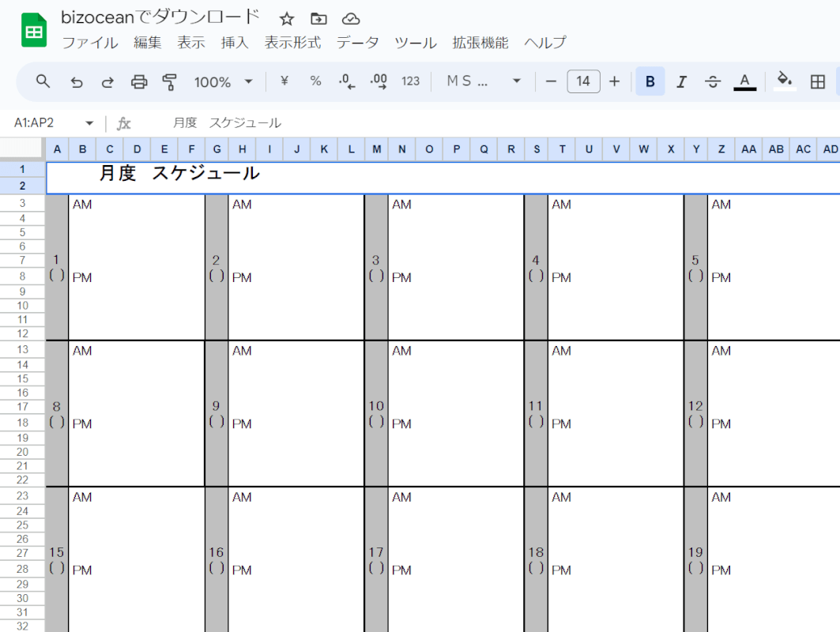Open the MS font family dropdown
The height and width of the screenshot is (632, 840).
coord(484,81)
